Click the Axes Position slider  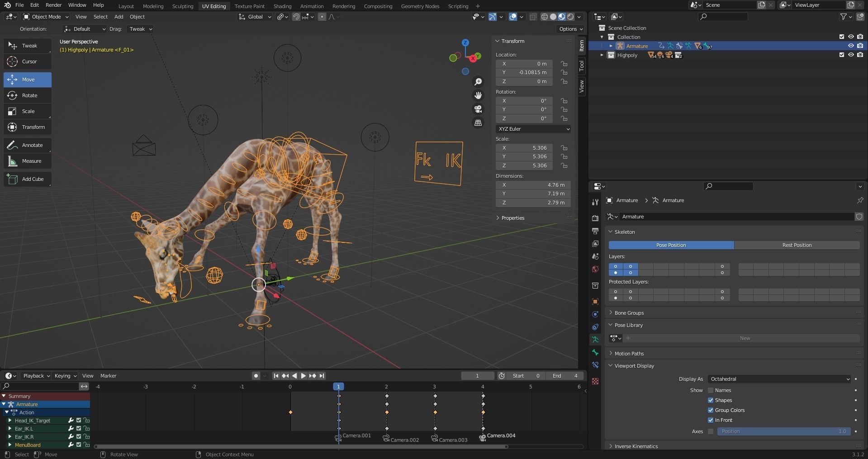pyautogui.click(x=783, y=431)
